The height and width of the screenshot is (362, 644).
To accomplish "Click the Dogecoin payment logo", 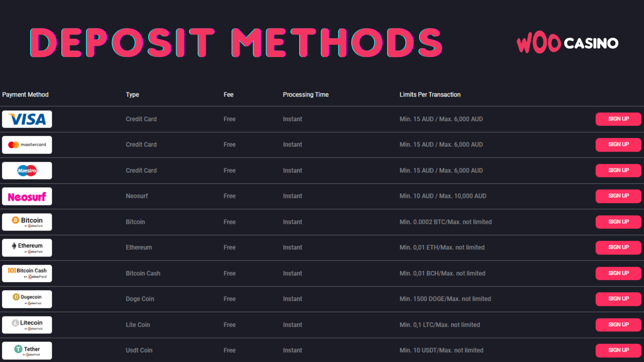I will click(27, 299).
